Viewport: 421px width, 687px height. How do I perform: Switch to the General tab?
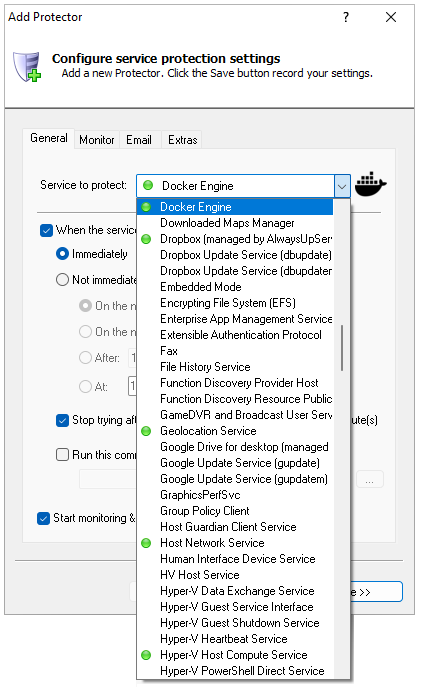click(49, 138)
